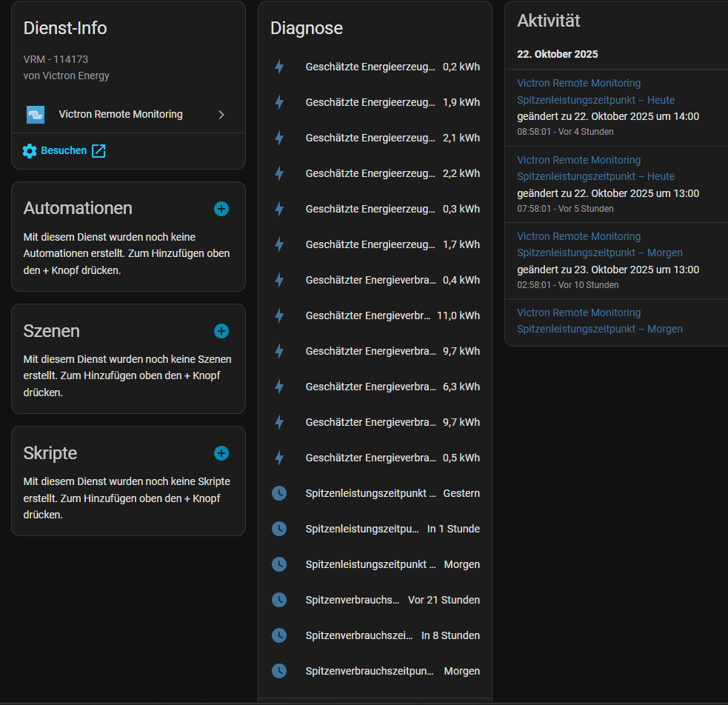Viewport: 728px width, 705px height.
Task: Click clock icon of the 'In 1 Stunde' row
Action: (279, 529)
